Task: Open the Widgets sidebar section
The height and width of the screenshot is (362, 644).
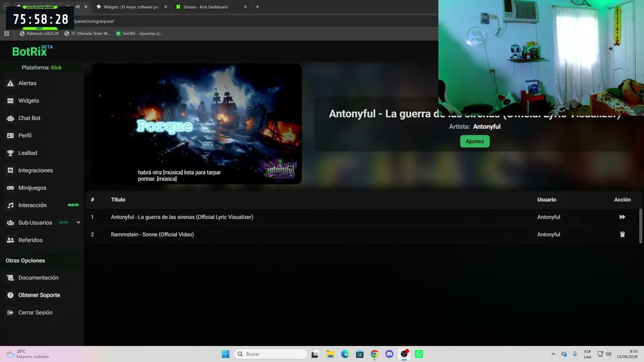Action: point(29,101)
